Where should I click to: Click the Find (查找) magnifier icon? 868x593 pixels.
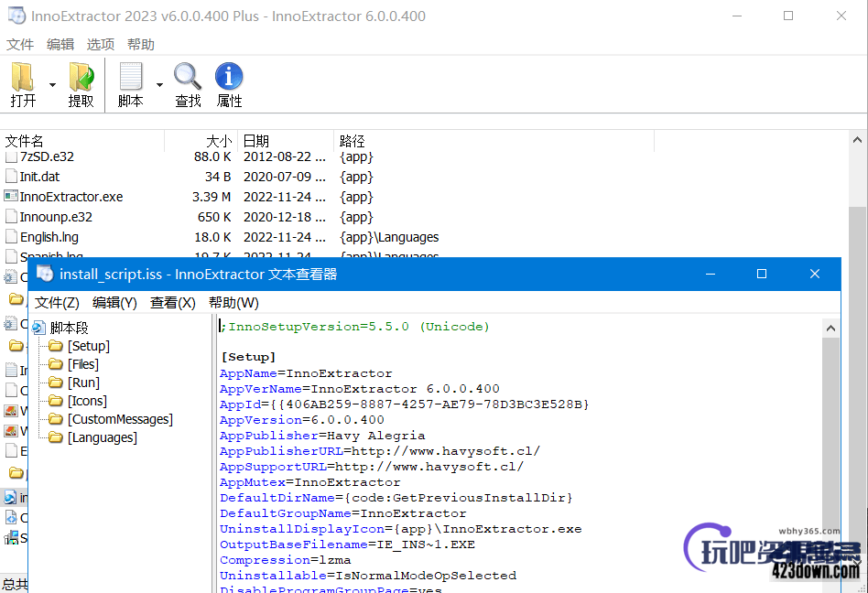(188, 76)
